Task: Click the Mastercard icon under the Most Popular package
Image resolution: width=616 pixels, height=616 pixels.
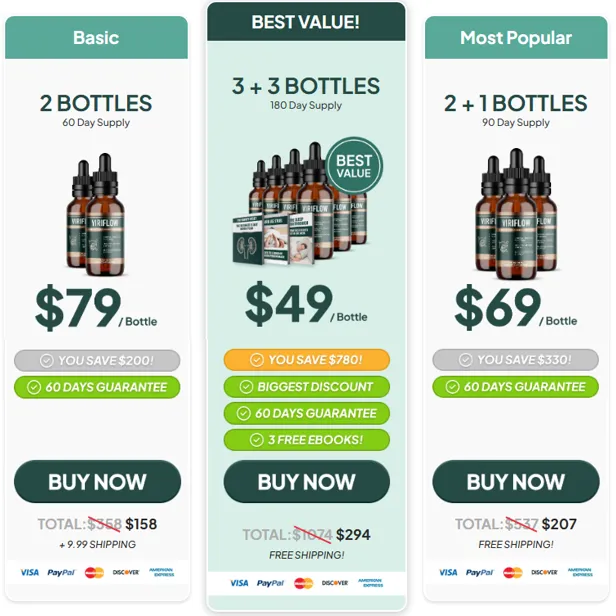Action: tap(513, 572)
